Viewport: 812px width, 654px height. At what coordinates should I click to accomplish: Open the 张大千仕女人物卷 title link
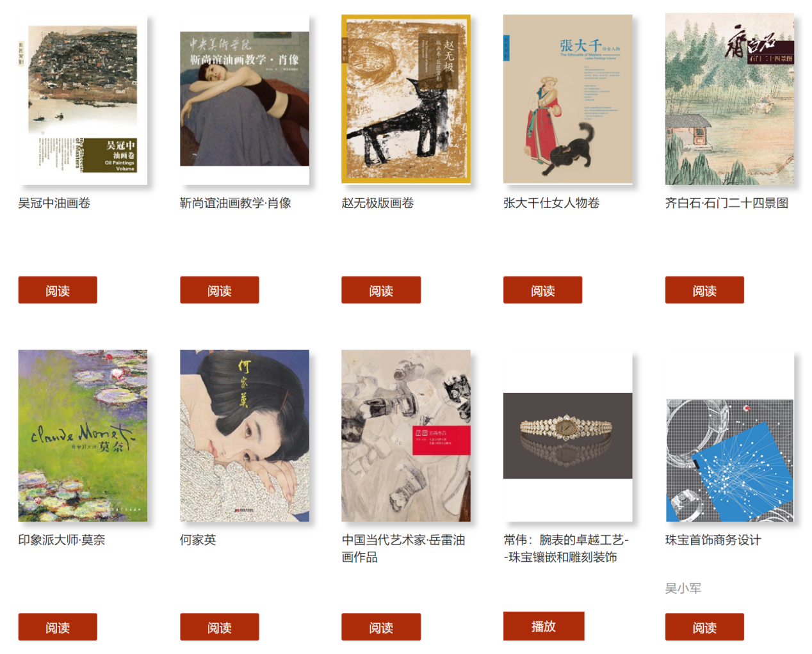coord(551,203)
